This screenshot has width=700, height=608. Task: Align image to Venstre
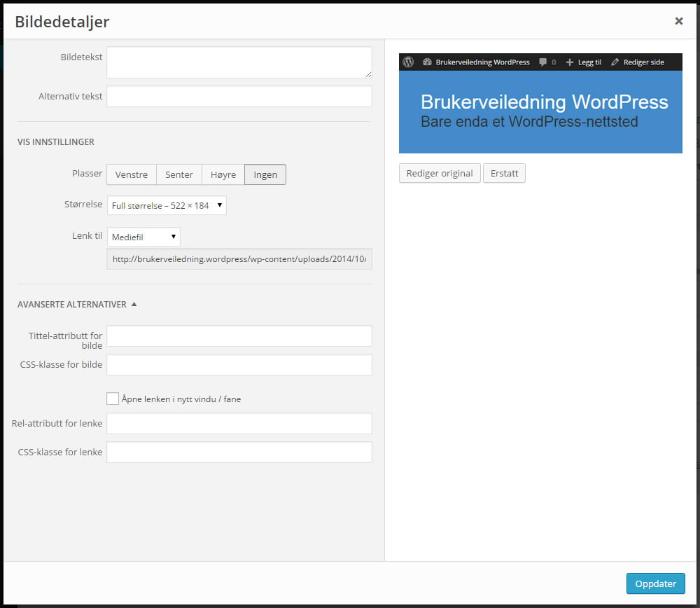pos(132,174)
